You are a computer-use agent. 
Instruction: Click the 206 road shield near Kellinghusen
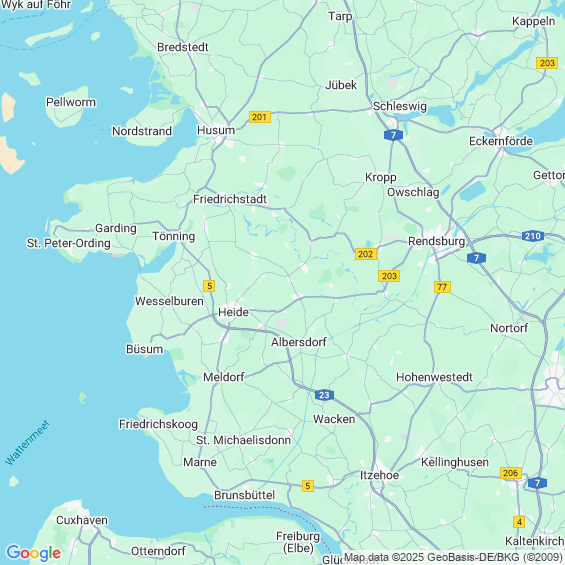511,473
